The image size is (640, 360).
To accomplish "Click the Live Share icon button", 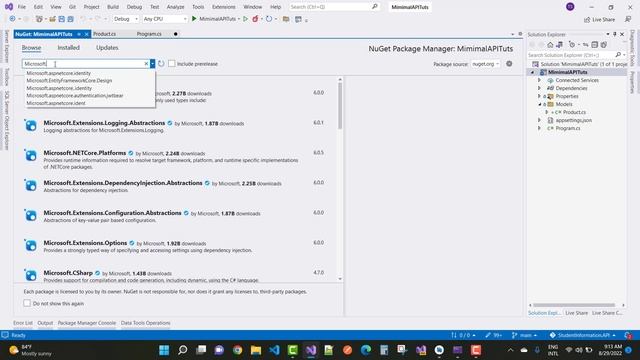I will (599, 19).
